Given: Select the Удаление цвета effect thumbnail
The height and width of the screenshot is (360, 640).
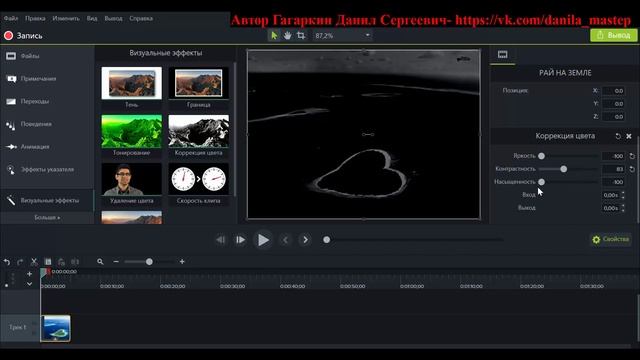Looking at the screenshot, I should click(x=131, y=179).
